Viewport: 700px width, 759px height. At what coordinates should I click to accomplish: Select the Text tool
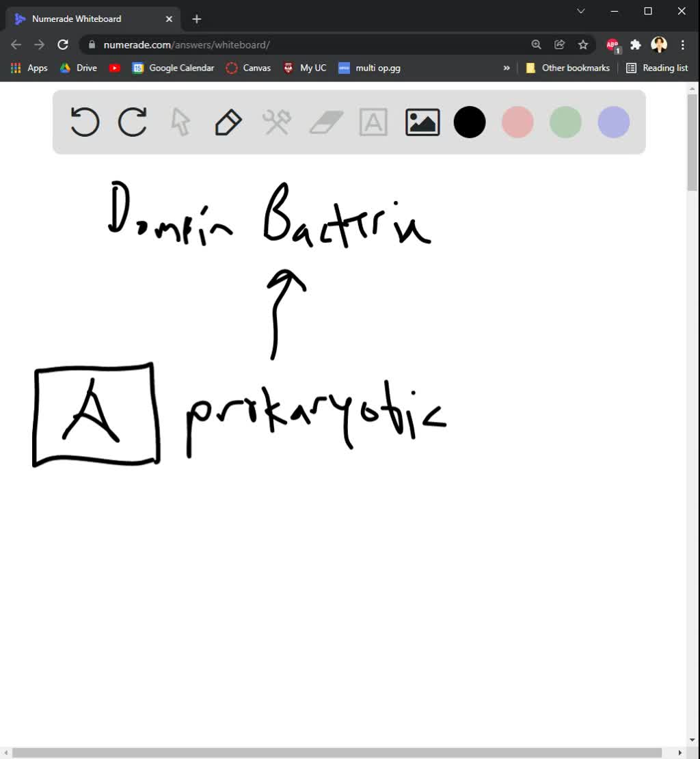[x=373, y=122]
